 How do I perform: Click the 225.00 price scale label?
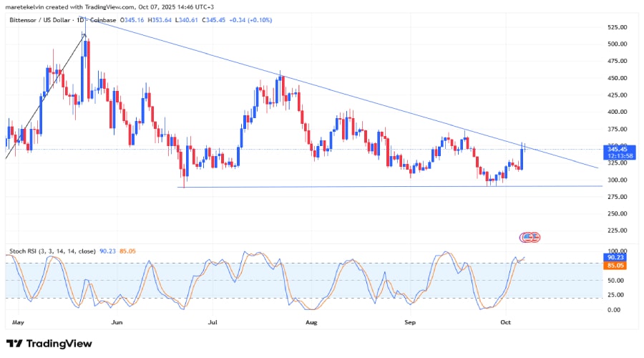coord(618,230)
